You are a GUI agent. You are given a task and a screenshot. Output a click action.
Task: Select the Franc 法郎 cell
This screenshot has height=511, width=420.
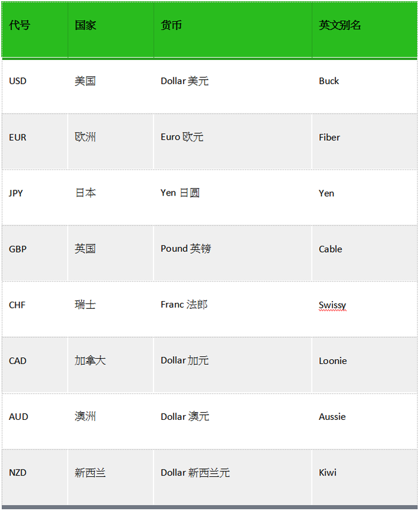[x=184, y=305]
